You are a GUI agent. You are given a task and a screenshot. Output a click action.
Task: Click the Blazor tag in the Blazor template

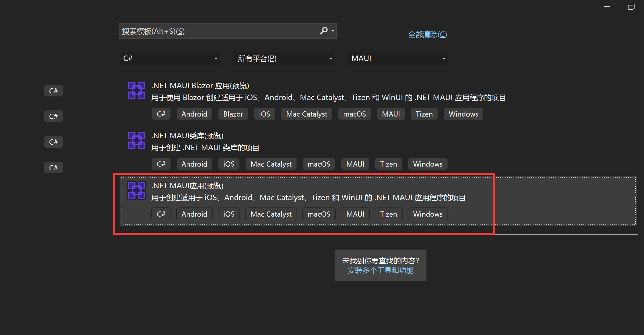(x=233, y=114)
